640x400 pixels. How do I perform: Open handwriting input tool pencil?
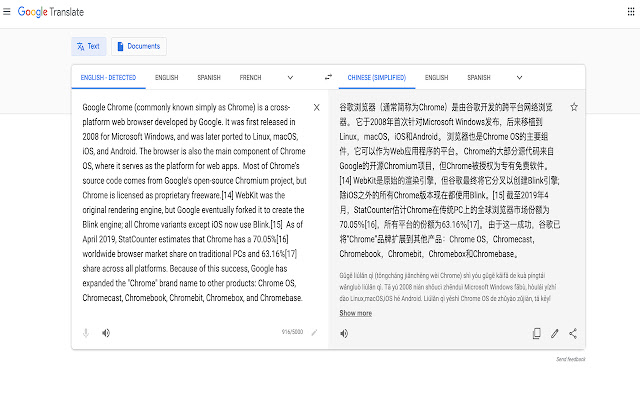pos(314,332)
